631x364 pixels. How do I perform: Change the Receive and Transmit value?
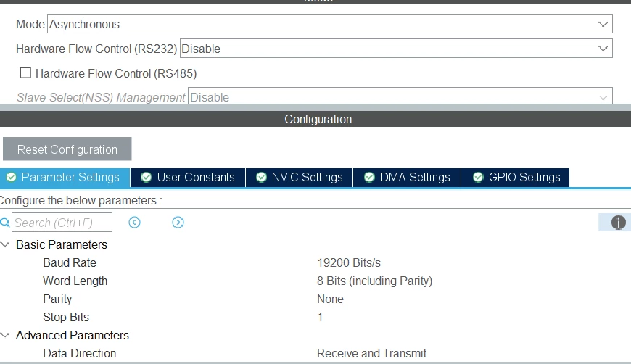point(372,353)
